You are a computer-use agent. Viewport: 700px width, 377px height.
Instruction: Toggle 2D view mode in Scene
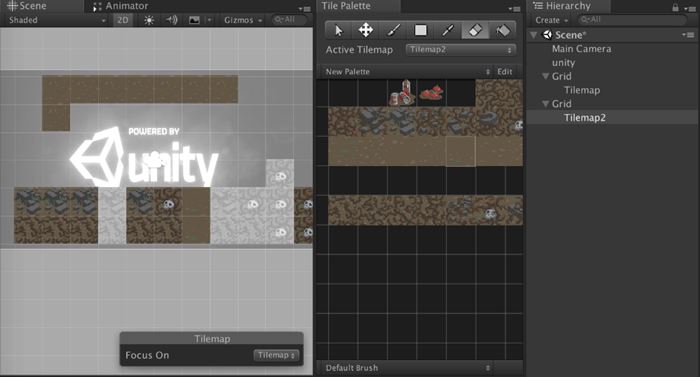123,20
